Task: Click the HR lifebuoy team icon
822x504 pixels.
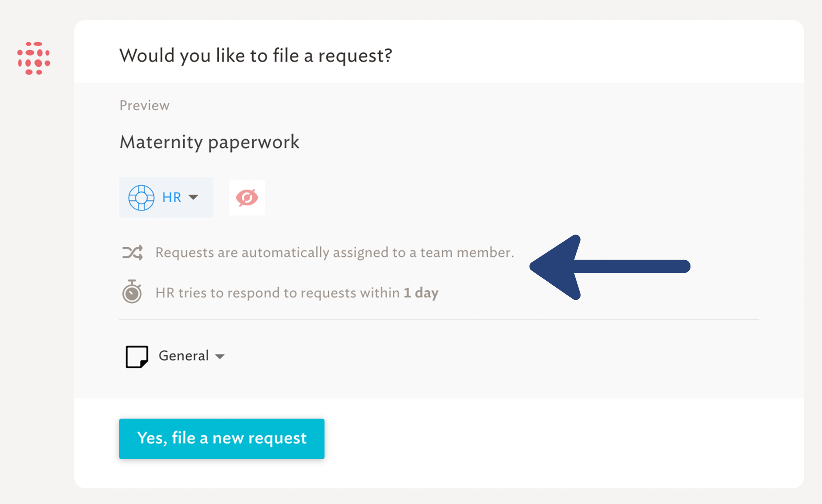Action: [141, 198]
